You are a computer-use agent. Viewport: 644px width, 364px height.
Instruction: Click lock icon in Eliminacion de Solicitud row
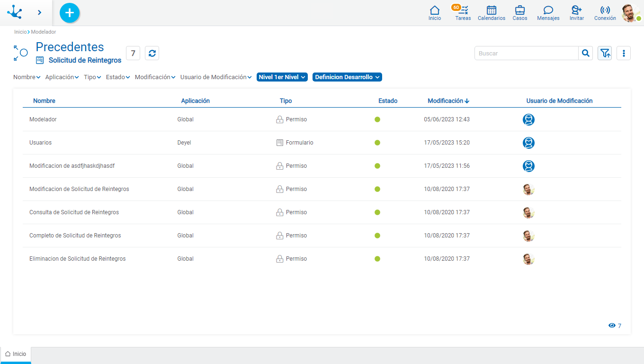(280, 259)
